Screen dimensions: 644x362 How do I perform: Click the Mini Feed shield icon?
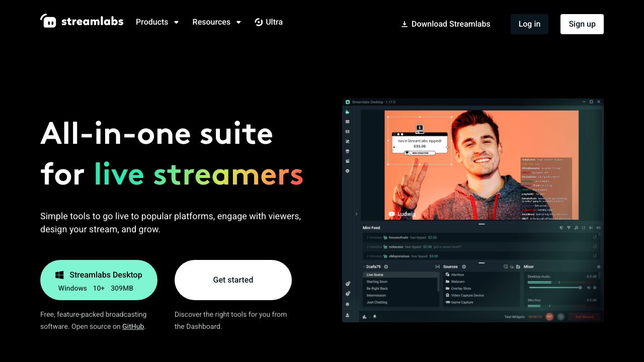tap(561, 228)
